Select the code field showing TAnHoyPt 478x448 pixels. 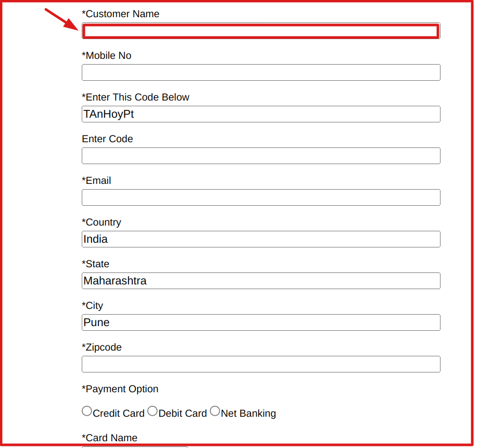pos(260,114)
